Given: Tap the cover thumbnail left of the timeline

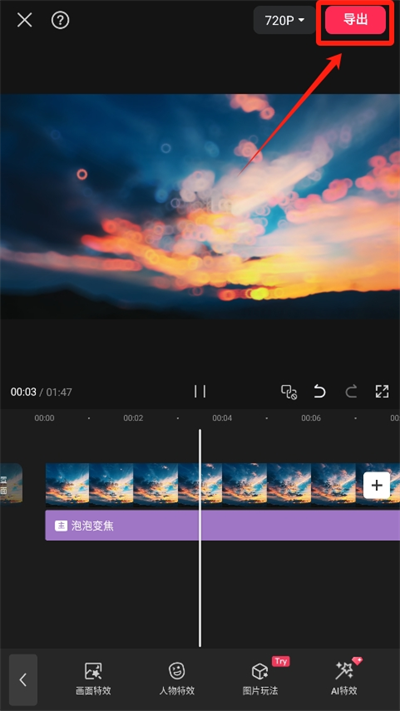Looking at the screenshot, I should tap(11, 484).
